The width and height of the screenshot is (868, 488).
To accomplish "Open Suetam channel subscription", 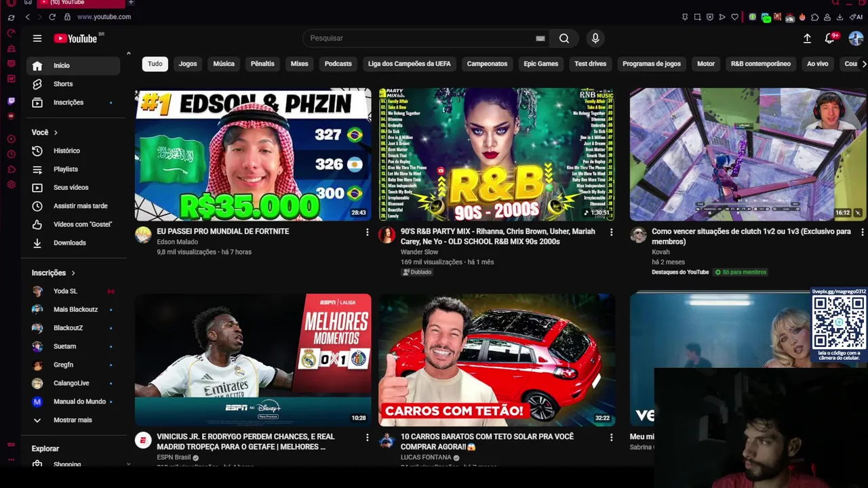I will [x=73, y=346].
